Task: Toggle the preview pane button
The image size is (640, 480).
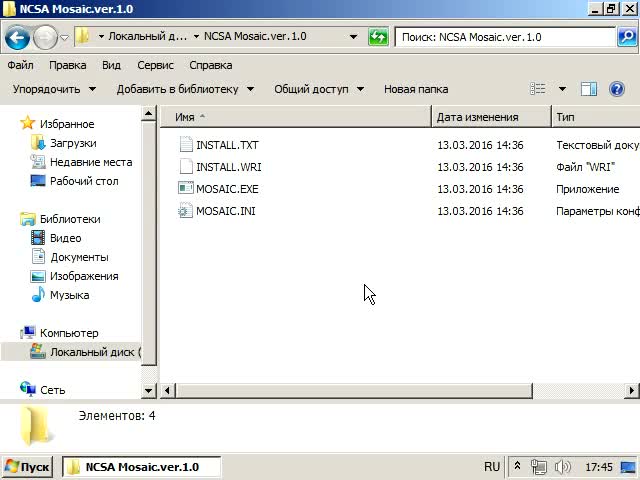Action: 589,89
